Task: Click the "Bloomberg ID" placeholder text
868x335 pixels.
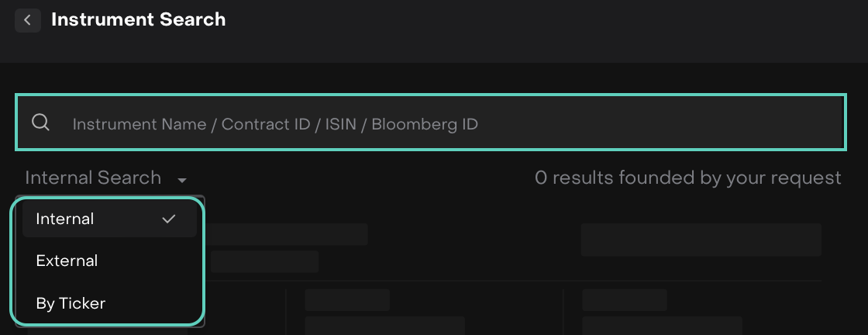Action: (425, 124)
